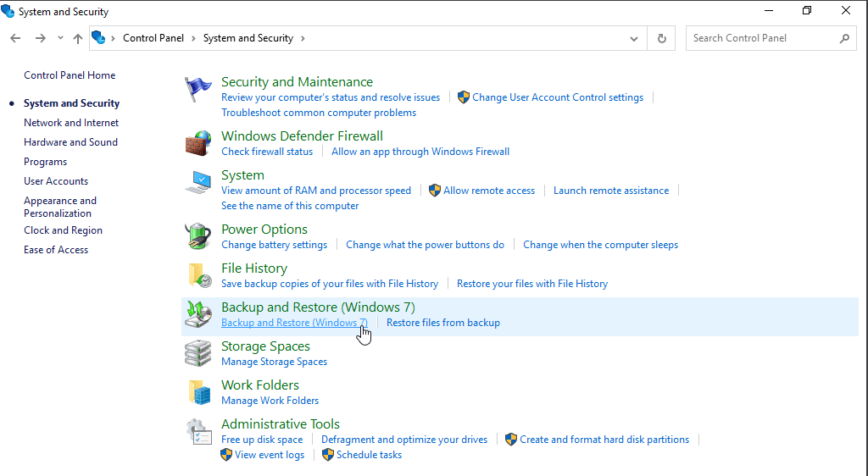Screen dimensions: 868x476
Task: Open Save backup copies with File History
Action: [330, 284]
